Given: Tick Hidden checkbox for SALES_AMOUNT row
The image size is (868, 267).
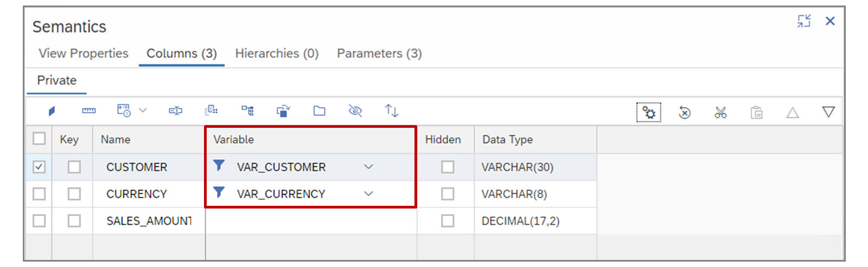Looking at the screenshot, I should point(448,221).
